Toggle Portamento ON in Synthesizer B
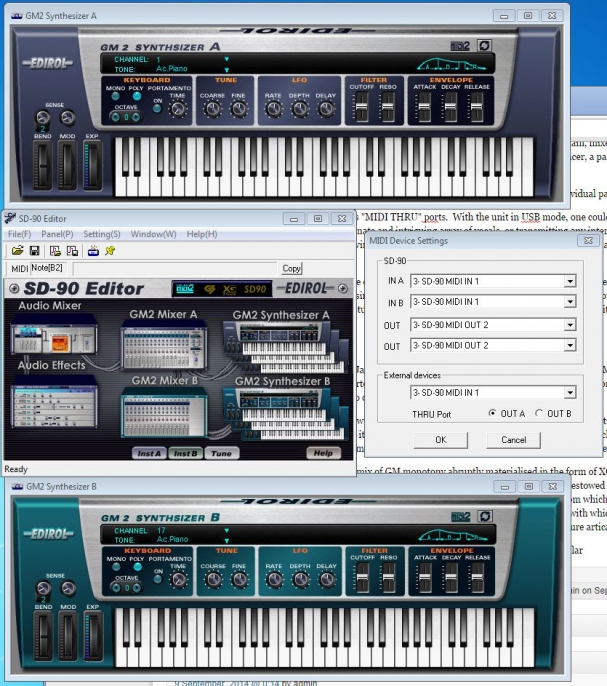This screenshot has height=686, width=607. click(x=158, y=580)
